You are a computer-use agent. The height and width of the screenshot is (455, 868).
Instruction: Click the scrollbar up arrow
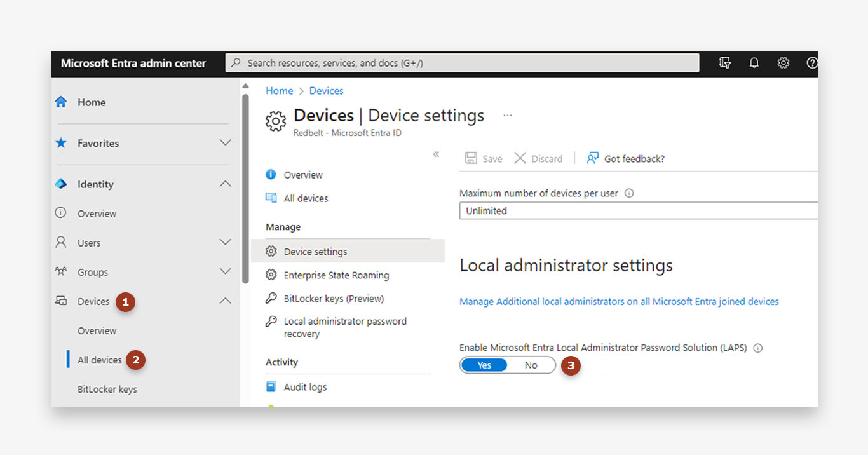point(245,86)
